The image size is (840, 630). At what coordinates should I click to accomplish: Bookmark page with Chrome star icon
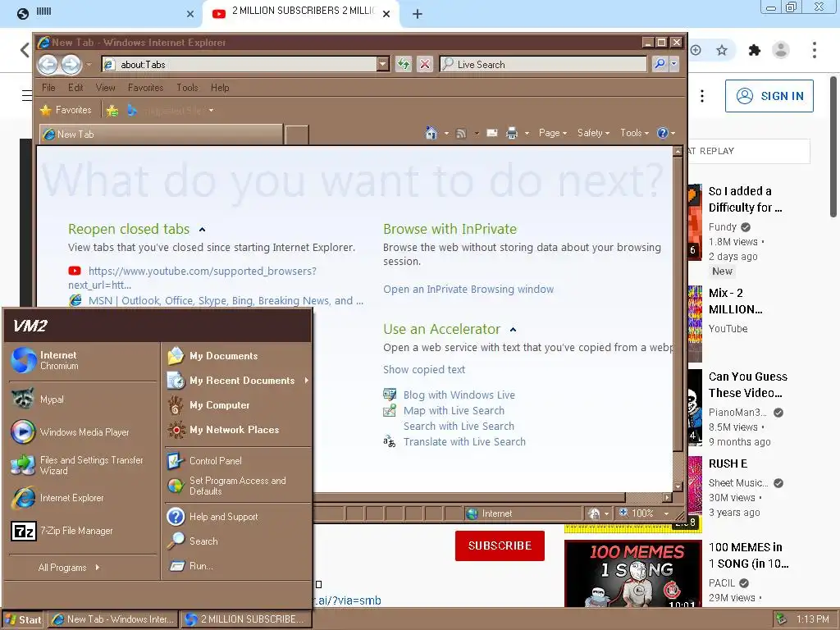tap(722, 50)
